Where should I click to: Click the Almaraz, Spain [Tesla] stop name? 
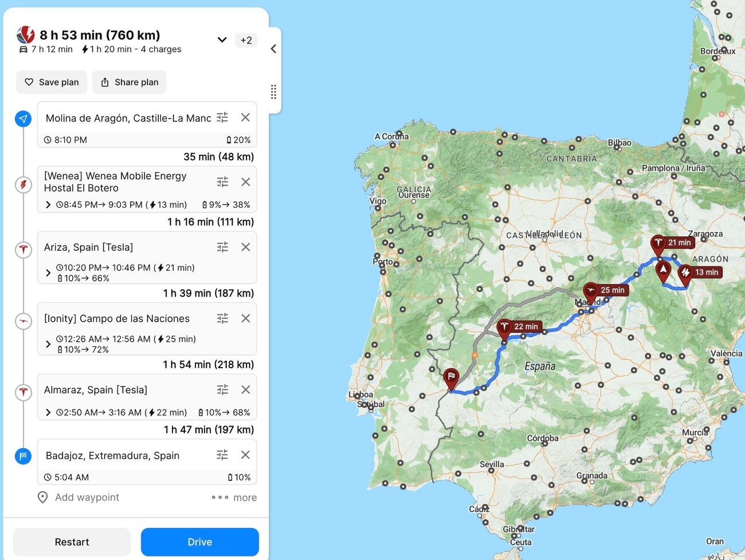tap(96, 390)
